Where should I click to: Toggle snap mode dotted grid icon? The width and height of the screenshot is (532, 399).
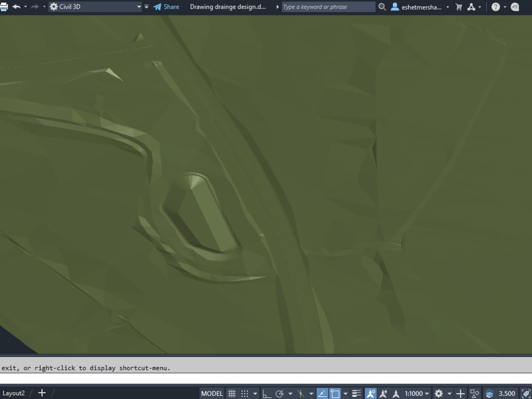click(x=245, y=394)
